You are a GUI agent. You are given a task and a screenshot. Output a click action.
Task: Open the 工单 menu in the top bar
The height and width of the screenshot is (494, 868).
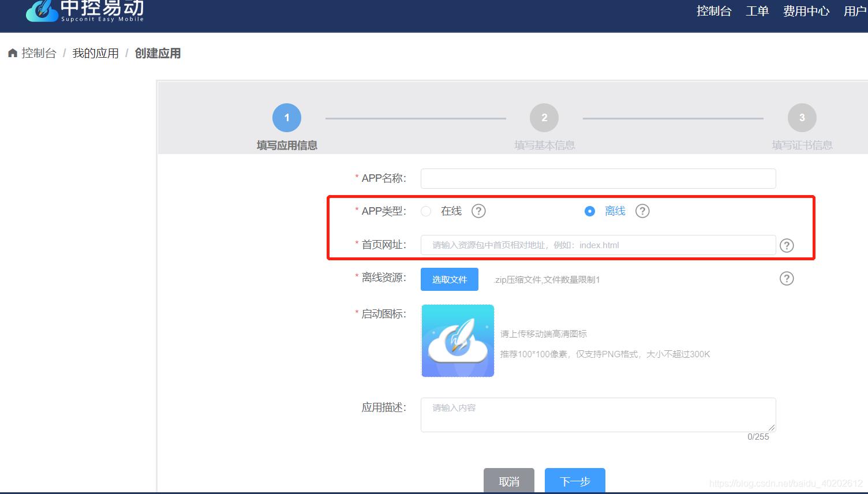click(x=757, y=10)
